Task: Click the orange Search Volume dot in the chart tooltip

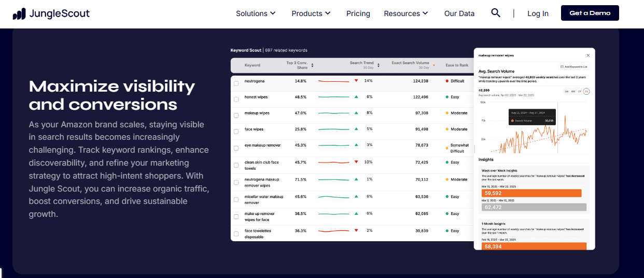Action: point(512,121)
